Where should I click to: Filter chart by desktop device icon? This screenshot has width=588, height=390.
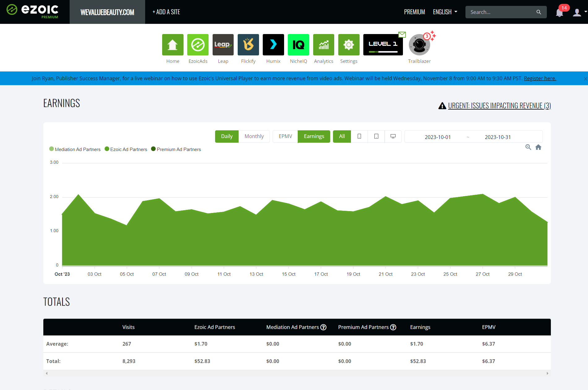coord(393,136)
